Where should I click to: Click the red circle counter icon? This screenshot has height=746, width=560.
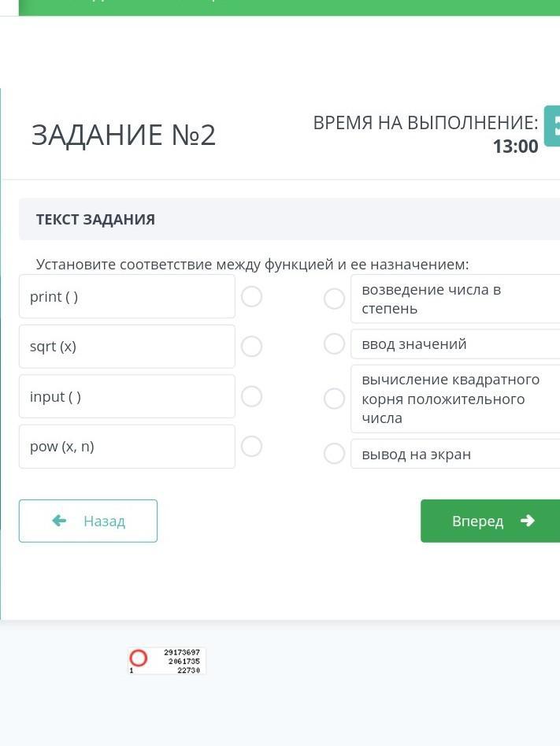coord(139,659)
